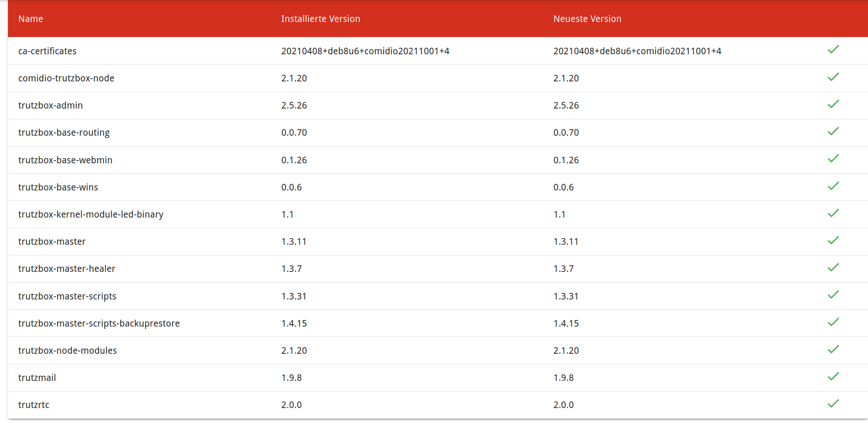The height and width of the screenshot is (423, 868).
Task: Click the Installierte Version column header
Action: click(x=321, y=19)
